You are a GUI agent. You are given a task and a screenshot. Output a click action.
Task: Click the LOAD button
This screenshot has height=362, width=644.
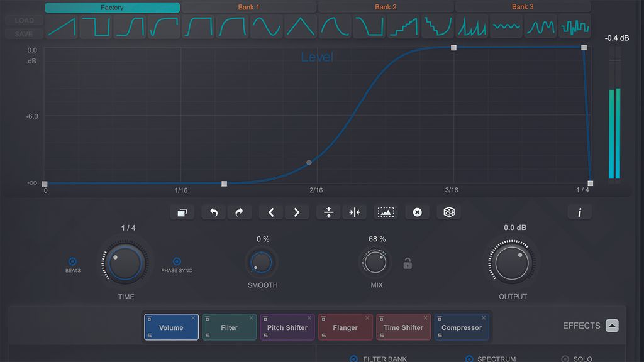(23, 20)
